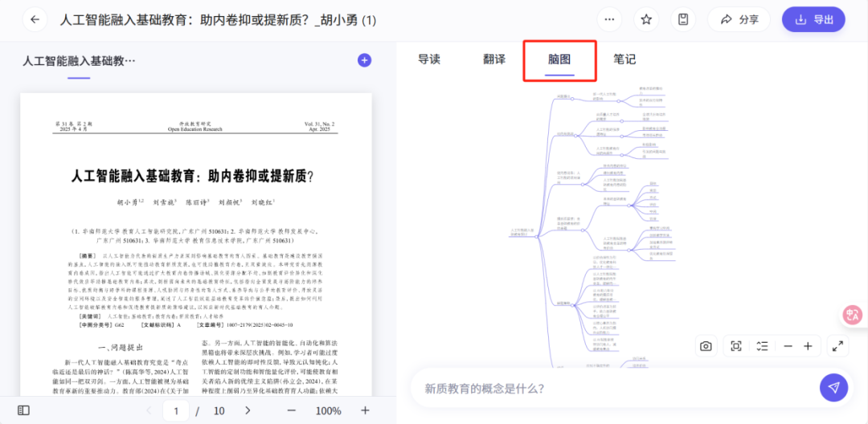
Task: Take a mind map snapshot with camera icon
Action: click(x=706, y=346)
